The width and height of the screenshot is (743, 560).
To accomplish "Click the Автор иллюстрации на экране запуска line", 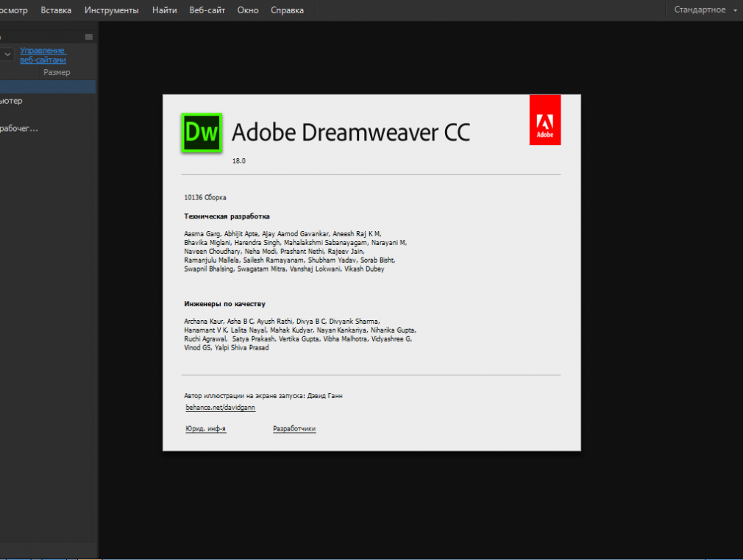I will 263,395.
